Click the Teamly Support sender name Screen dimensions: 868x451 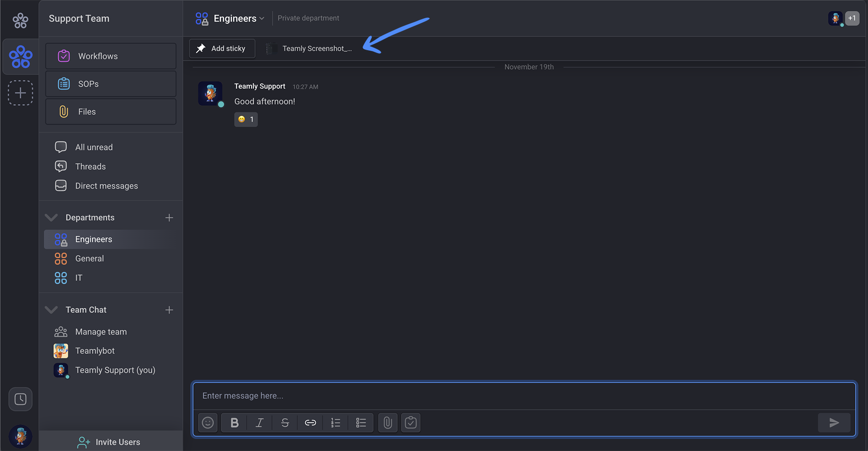click(260, 86)
